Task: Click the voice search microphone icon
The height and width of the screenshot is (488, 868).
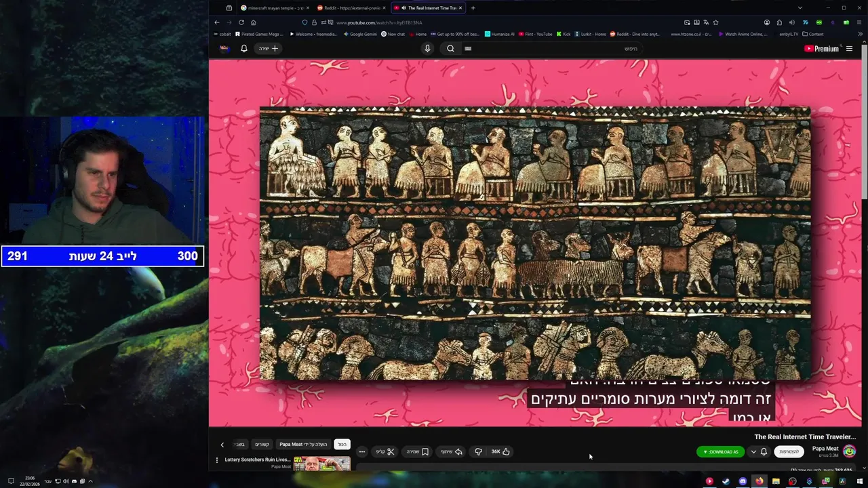Action: [427, 48]
